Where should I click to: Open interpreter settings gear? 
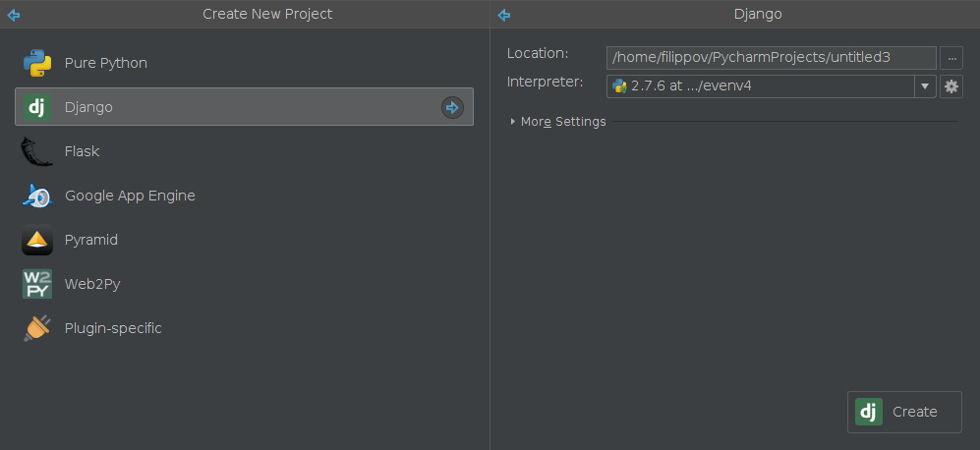point(951,86)
